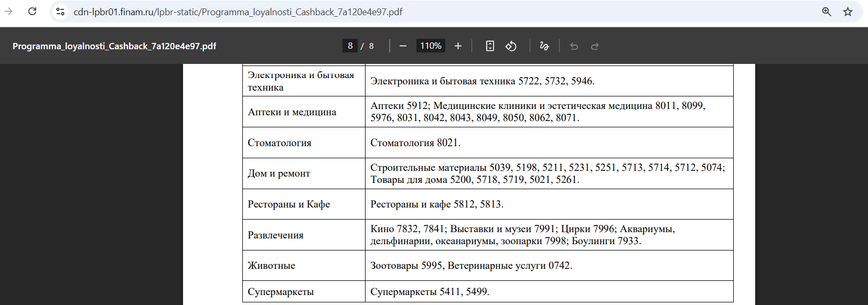
Task: Click the '5976, 8031, 8042, 8043' MCC codes line
Action: [475, 117]
